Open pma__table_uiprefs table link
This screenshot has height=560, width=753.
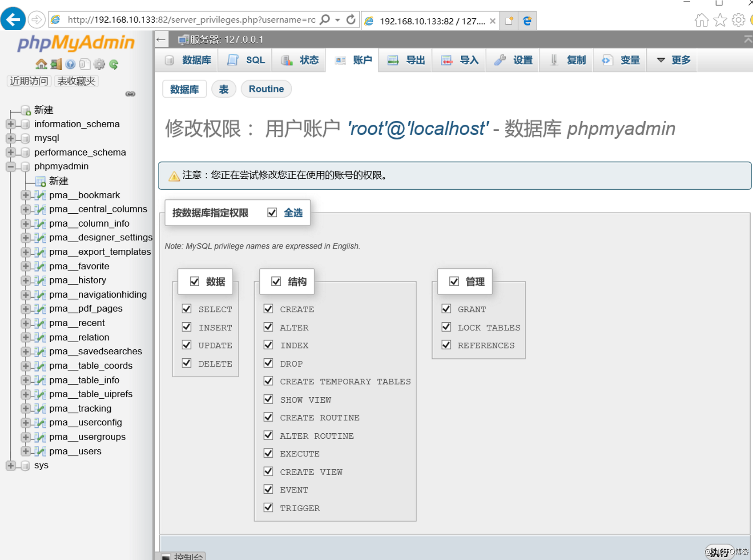[x=91, y=394]
